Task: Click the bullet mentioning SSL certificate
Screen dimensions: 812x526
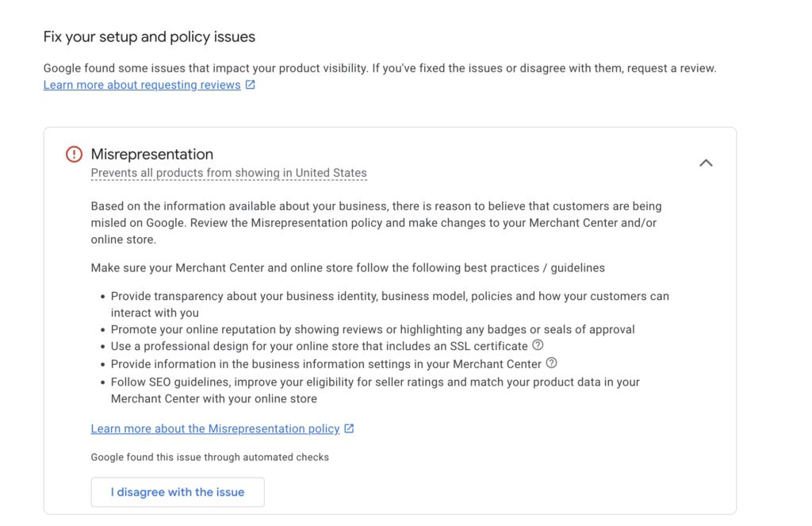Action: pos(319,347)
